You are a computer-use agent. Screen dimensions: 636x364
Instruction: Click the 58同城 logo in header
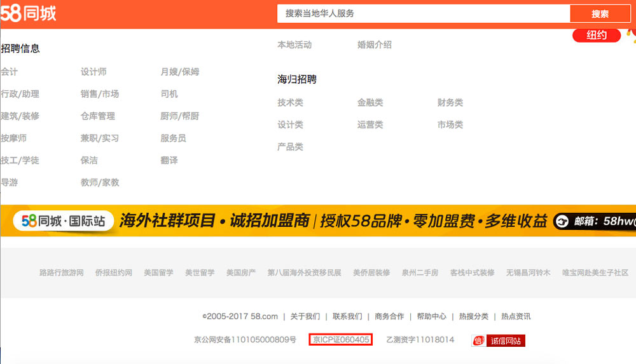[29, 13]
